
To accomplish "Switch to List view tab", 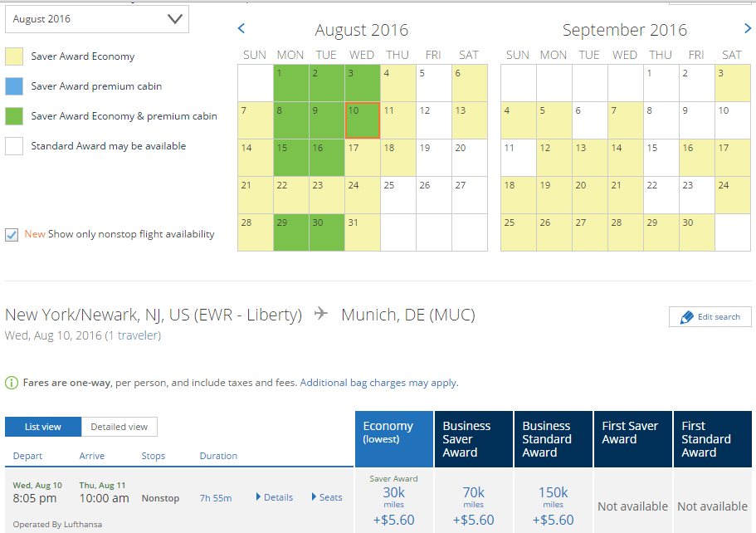I will 43,427.
